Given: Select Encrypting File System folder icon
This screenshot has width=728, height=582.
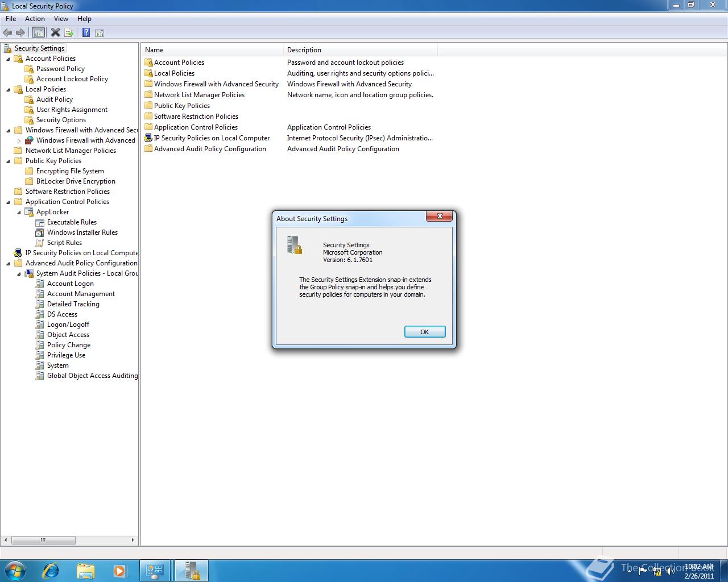Looking at the screenshot, I should point(29,171).
